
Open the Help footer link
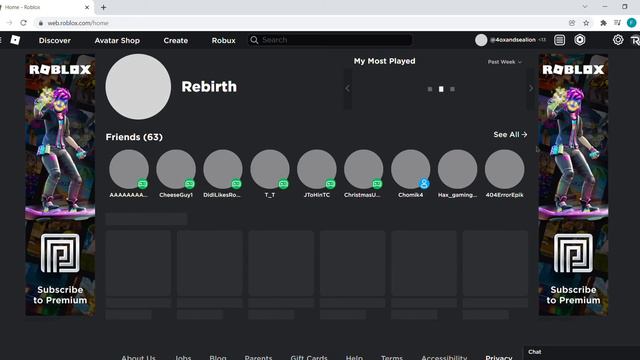pos(354,357)
